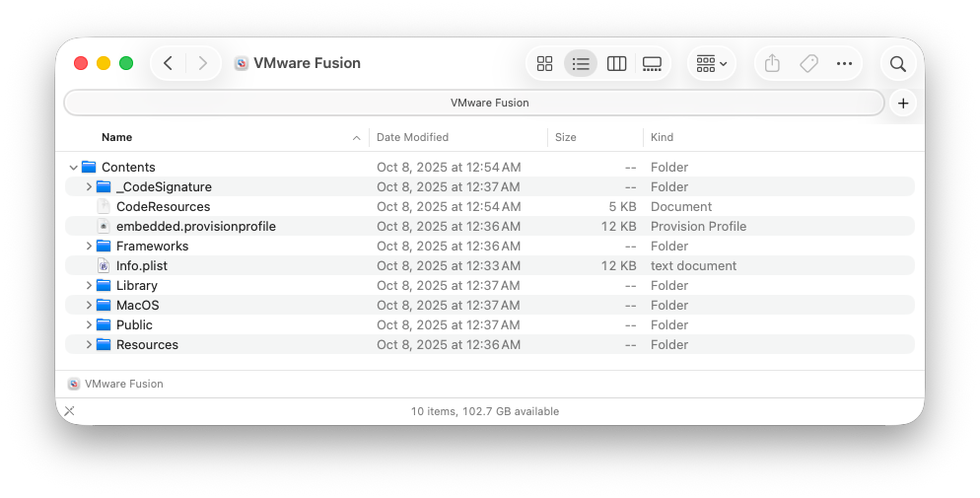
Task: Click the VMware Fusion window title
Action: point(307,63)
